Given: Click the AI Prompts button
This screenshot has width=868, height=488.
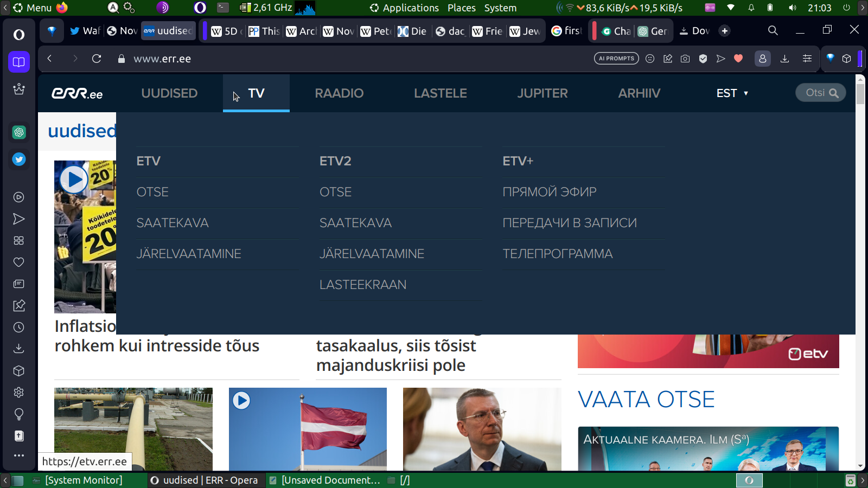Looking at the screenshot, I should (x=616, y=59).
